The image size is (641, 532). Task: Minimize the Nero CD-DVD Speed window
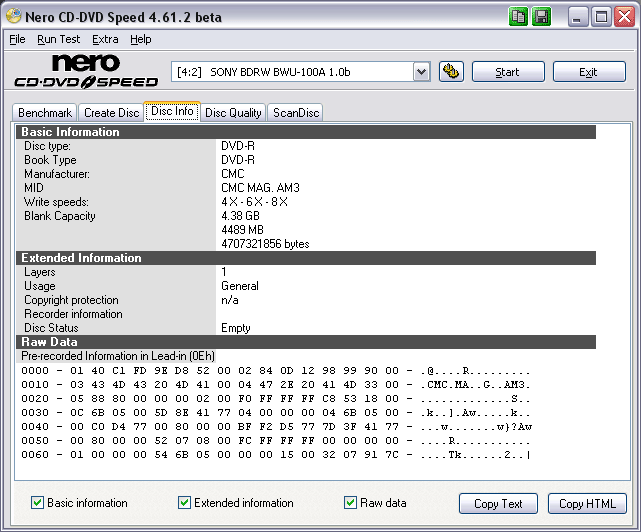[577, 17]
